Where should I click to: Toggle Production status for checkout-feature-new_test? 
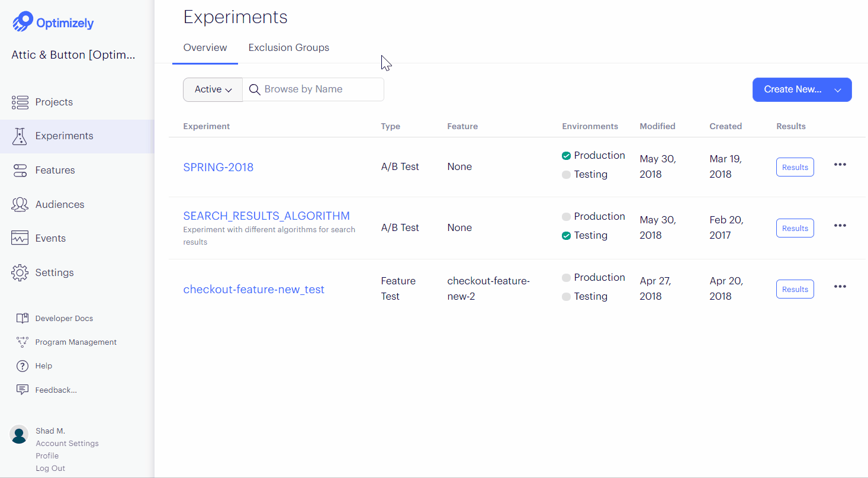[x=566, y=278]
